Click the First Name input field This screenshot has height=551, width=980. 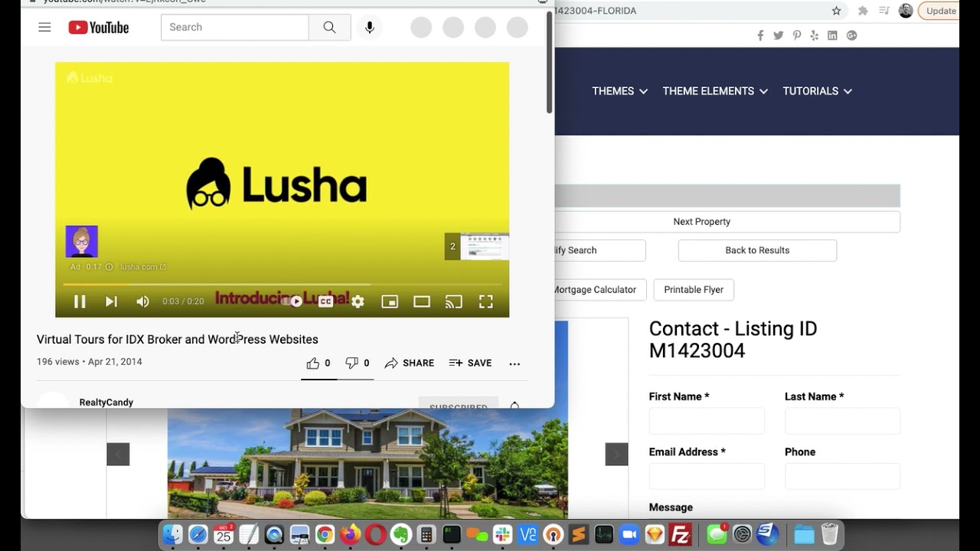[x=707, y=421]
